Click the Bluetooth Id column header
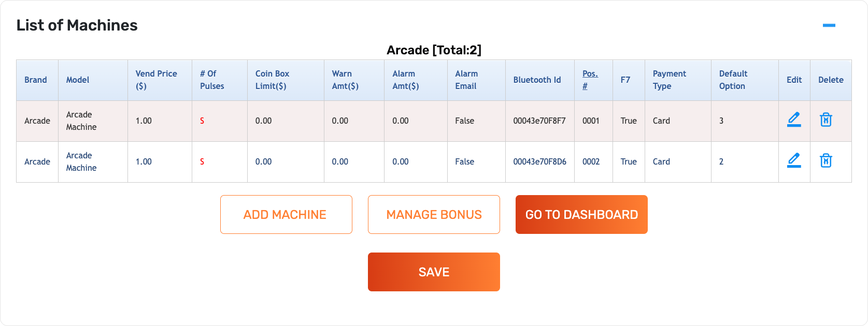 (x=537, y=80)
